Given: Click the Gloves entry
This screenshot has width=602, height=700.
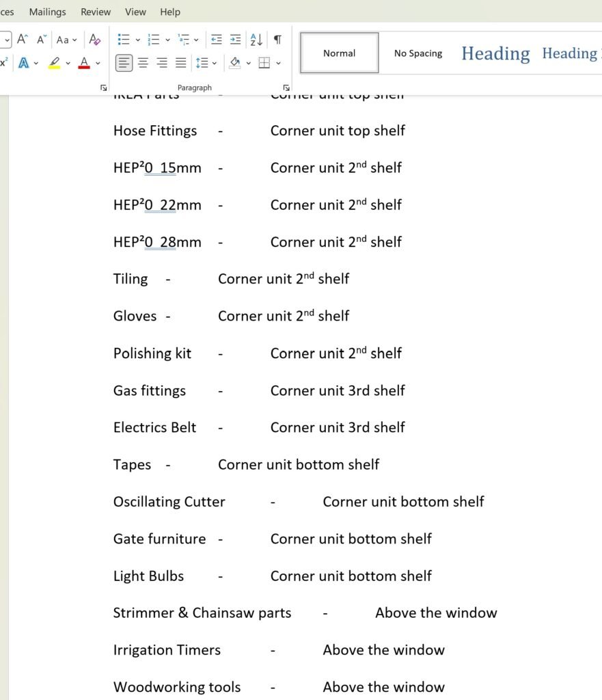Looking at the screenshot, I should (x=135, y=316).
